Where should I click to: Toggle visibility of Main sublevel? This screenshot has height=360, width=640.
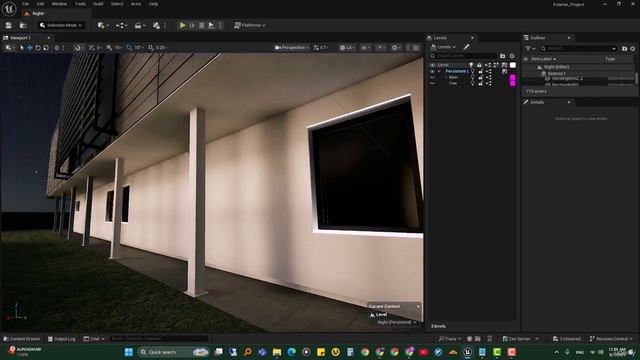[x=432, y=77]
